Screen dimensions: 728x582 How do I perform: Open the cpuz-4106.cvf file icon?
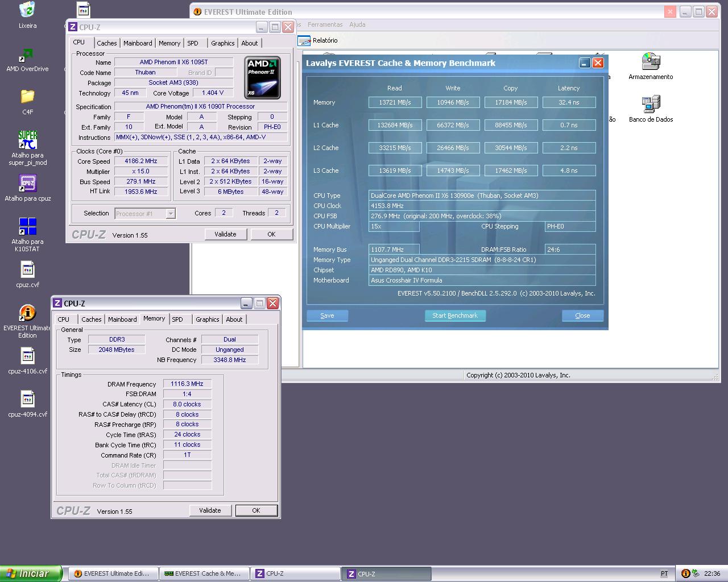(x=27, y=356)
